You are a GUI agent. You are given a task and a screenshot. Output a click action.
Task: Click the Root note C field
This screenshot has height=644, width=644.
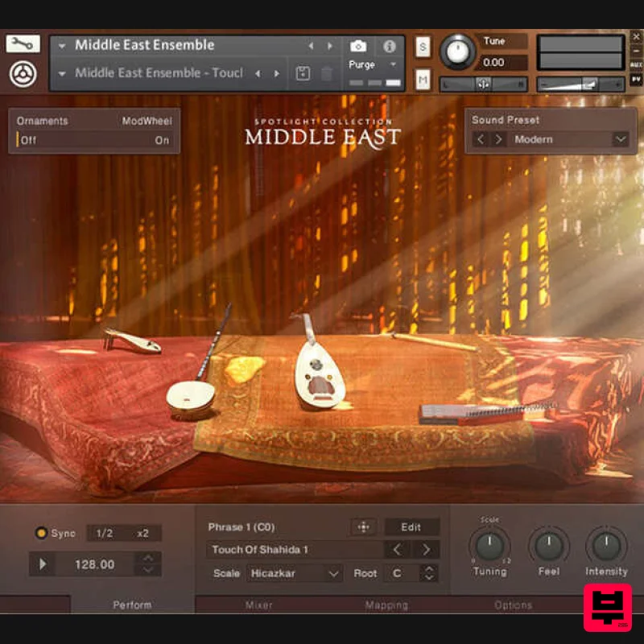pos(401,573)
